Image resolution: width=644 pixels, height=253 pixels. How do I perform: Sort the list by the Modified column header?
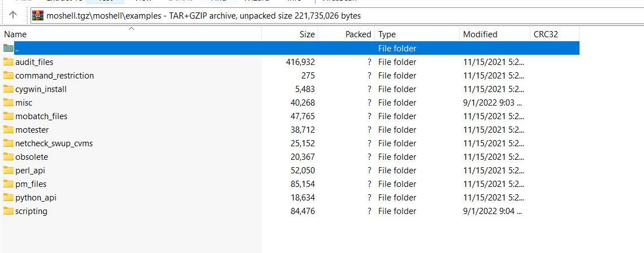[495, 34]
